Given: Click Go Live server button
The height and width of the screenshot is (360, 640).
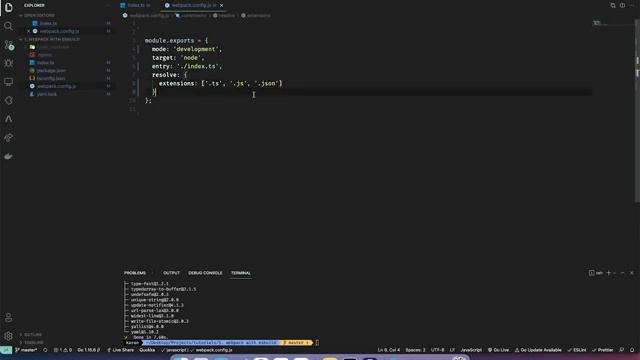Looking at the screenshot, I should (x=498, y=350).
